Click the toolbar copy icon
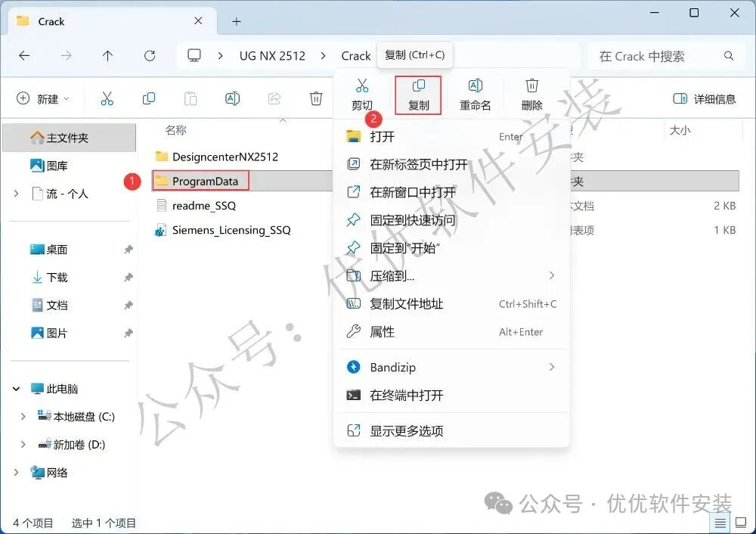Screen dimensions: 756x534 coord(149,98)
